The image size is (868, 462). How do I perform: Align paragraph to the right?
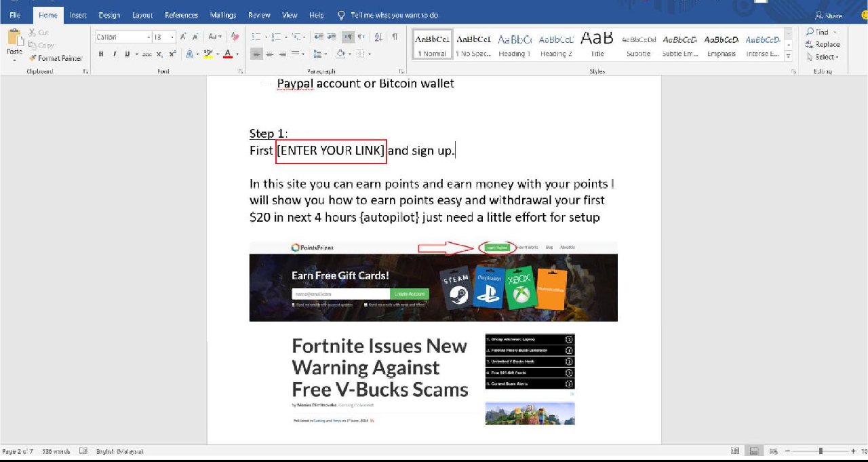click(282, 54)
